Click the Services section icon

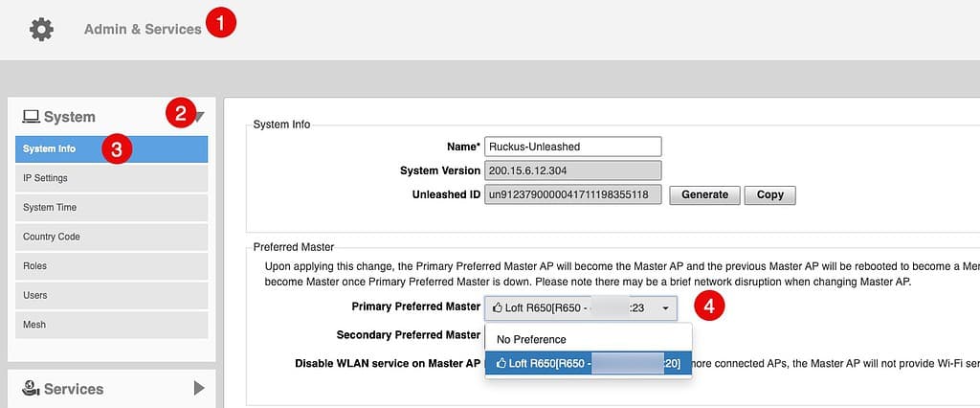(x=31, y=389)
